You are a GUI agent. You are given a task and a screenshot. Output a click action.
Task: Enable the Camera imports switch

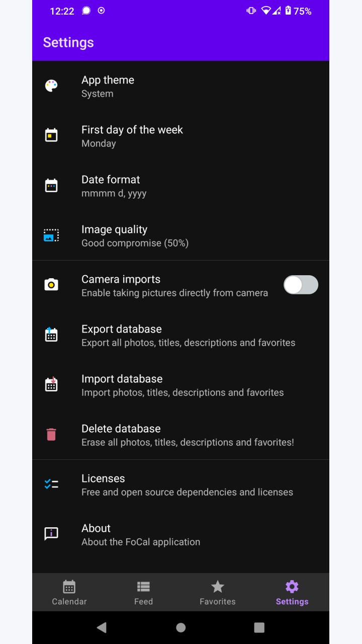point(301,285)
